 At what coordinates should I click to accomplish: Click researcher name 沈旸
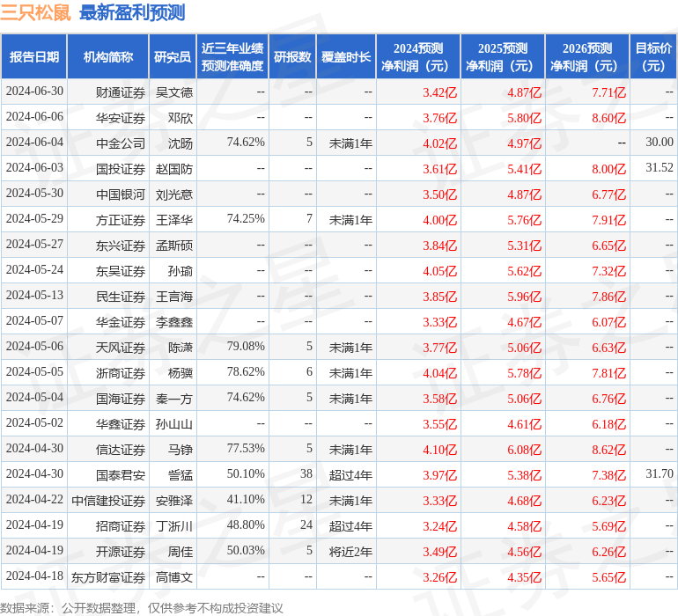pos(181,143)
